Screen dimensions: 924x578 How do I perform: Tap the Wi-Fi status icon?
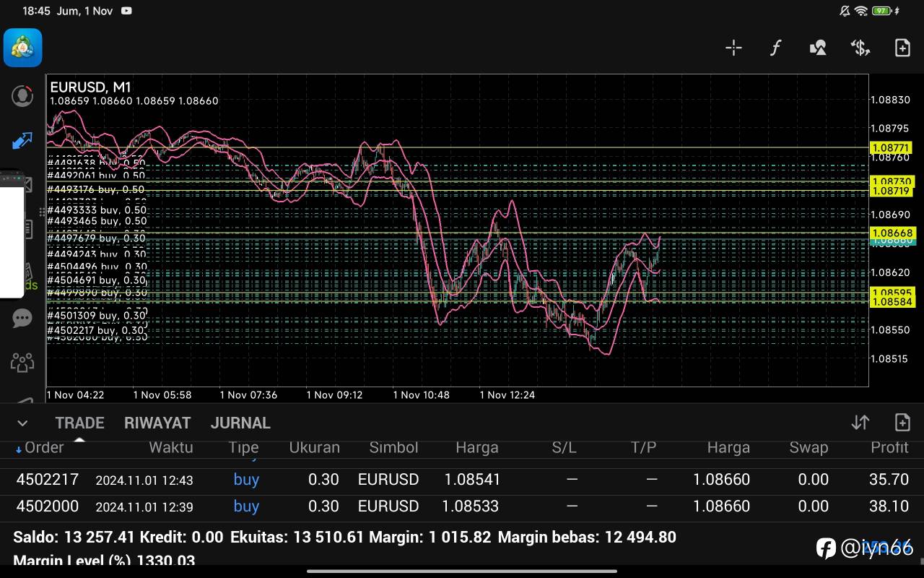pos(860,11)
